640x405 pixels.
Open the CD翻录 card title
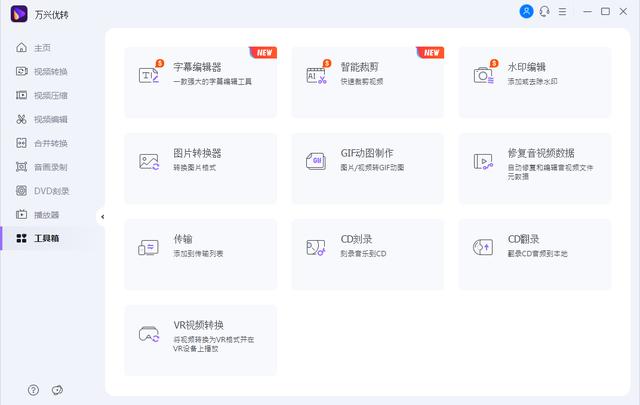pos(524,239)
